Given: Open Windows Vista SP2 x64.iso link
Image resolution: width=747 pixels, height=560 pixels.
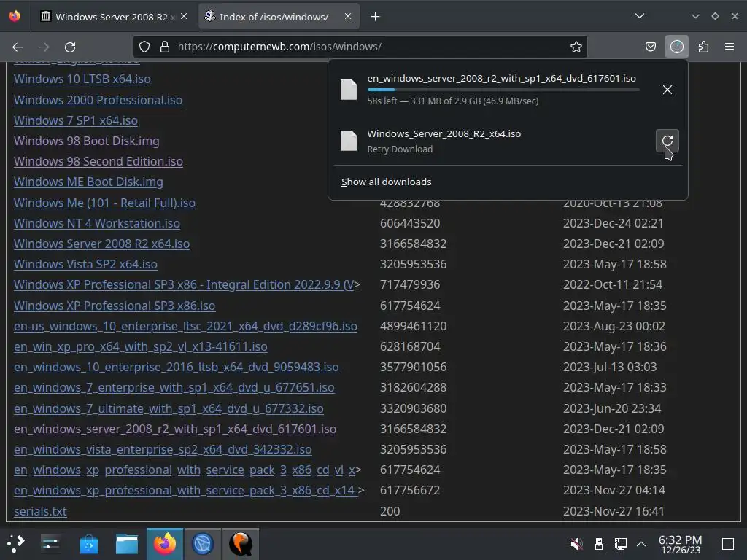Looking at the screenshot, I should pos(85,264).
